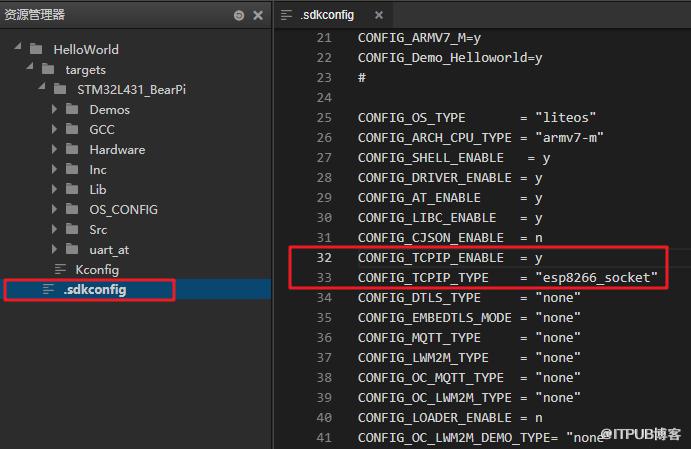Screen dimensions: 691x449
Task: Click line number 21 in gutter
Action: (324, 38)
